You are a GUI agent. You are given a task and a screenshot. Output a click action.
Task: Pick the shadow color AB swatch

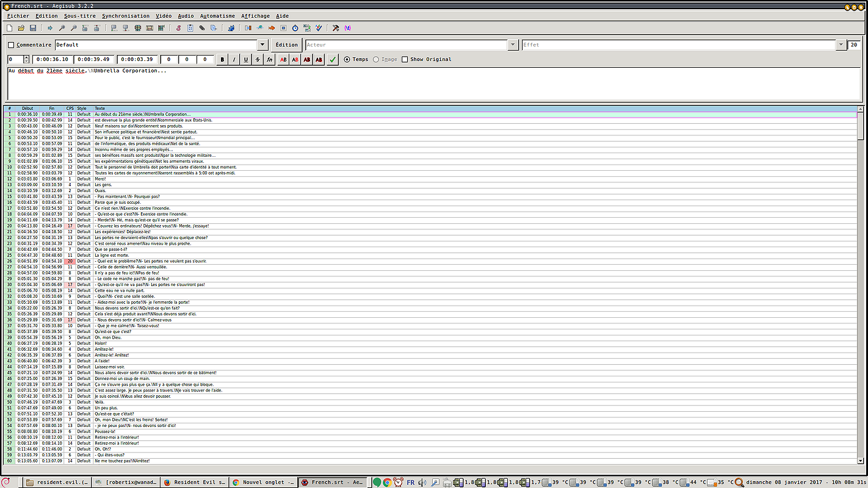pos(319,59)
